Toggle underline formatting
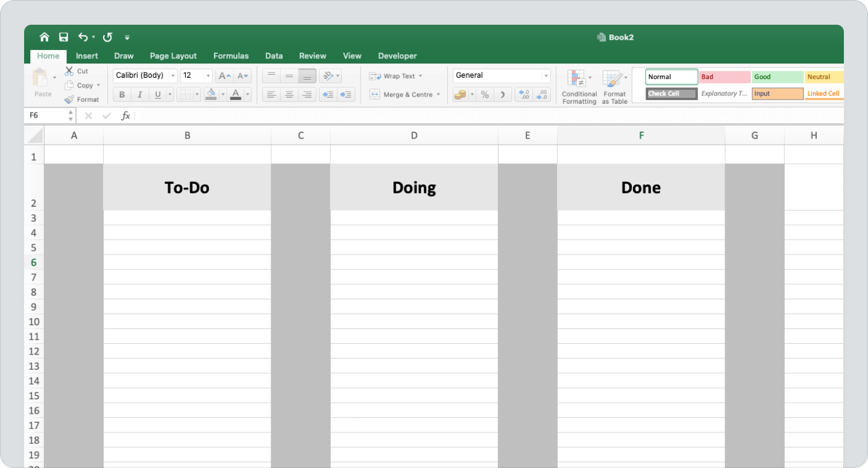The image size is (868, 468). (157, 95)
